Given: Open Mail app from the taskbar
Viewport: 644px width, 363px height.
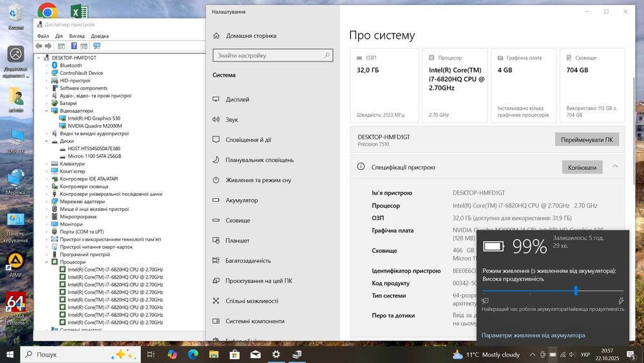Looking at the screenshot, I should tap(256, 354).
